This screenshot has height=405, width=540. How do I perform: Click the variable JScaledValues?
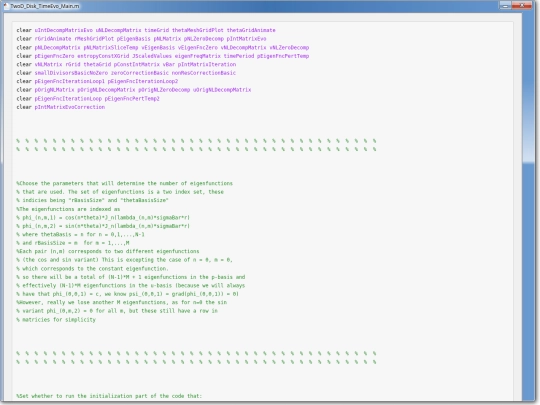tap(152, 56)
